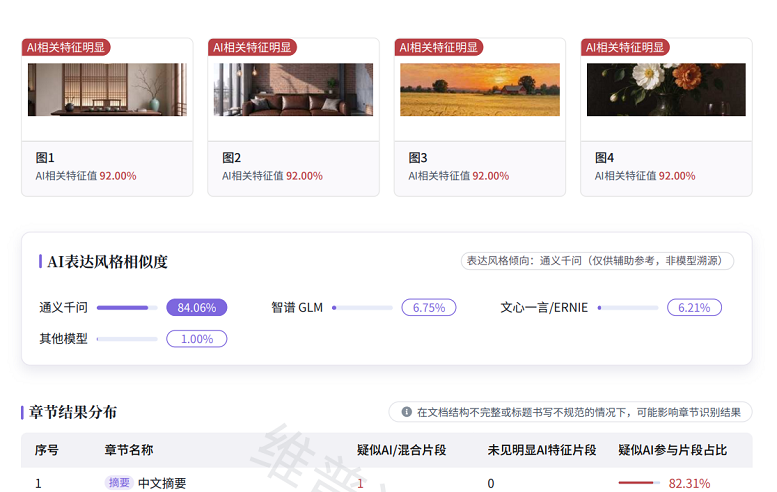
Task: Click the 在文档结构不完整或标题书写不规范 notice text
Action: point(579,412)
